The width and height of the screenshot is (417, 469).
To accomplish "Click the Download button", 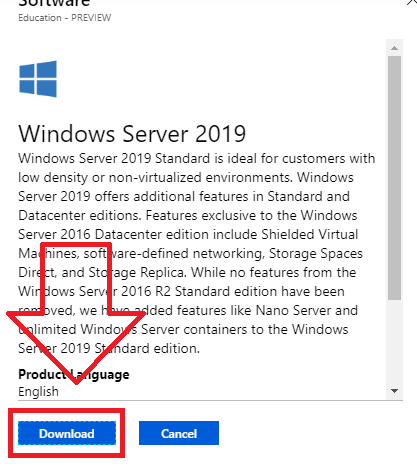I will (x=67, y=433).
